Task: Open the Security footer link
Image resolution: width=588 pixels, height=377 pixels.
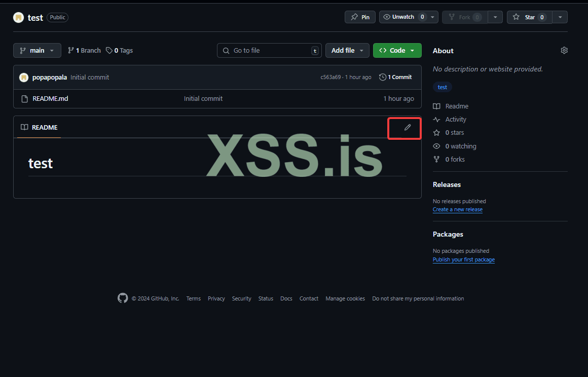Action: click(x=241, y=298)
